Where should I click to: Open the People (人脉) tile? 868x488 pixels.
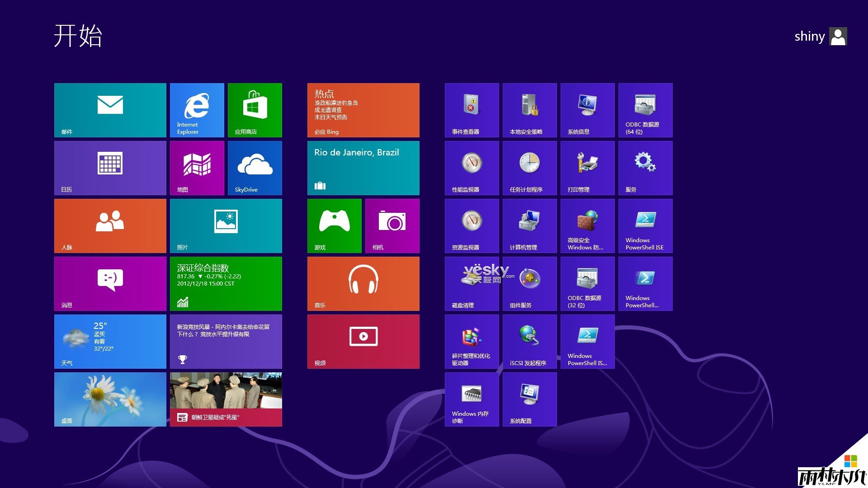coord(110,225)
